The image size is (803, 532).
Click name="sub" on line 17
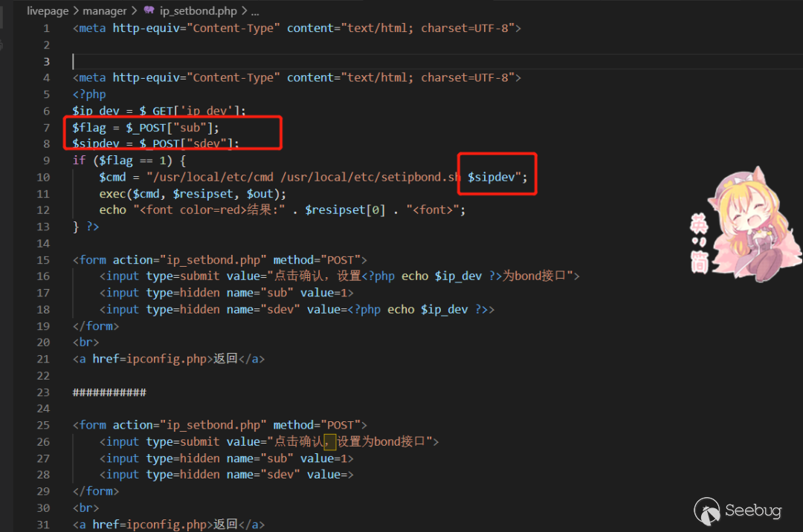click(260, 293)
